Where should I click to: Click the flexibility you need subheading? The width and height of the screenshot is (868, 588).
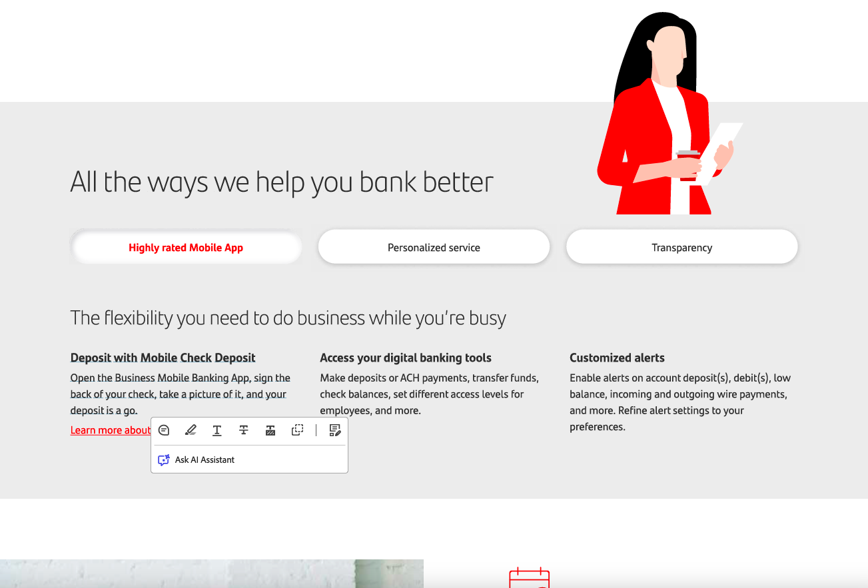point(288,318)
